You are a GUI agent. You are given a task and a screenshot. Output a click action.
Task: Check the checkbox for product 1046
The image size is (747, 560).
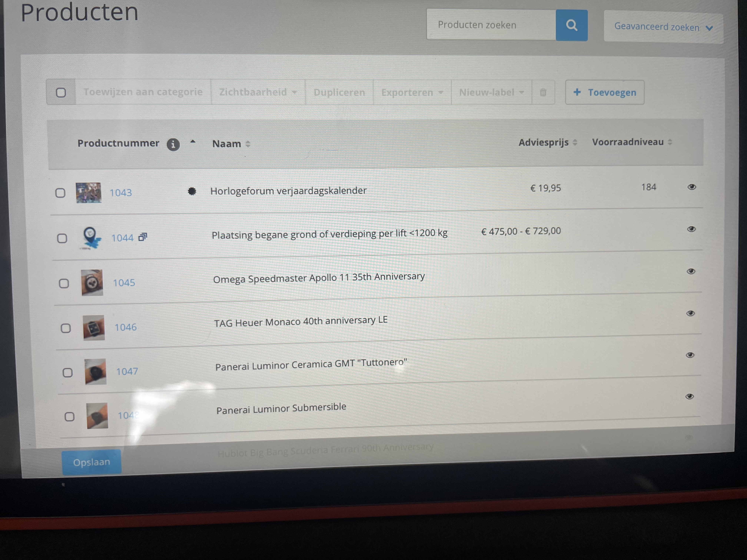click(x=66, y=328)
